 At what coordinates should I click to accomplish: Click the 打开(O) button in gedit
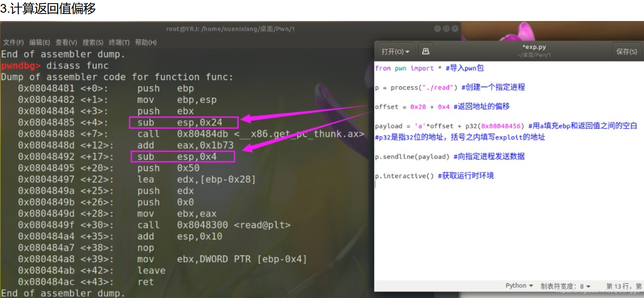pyautogui.click(x=395, y=52)
